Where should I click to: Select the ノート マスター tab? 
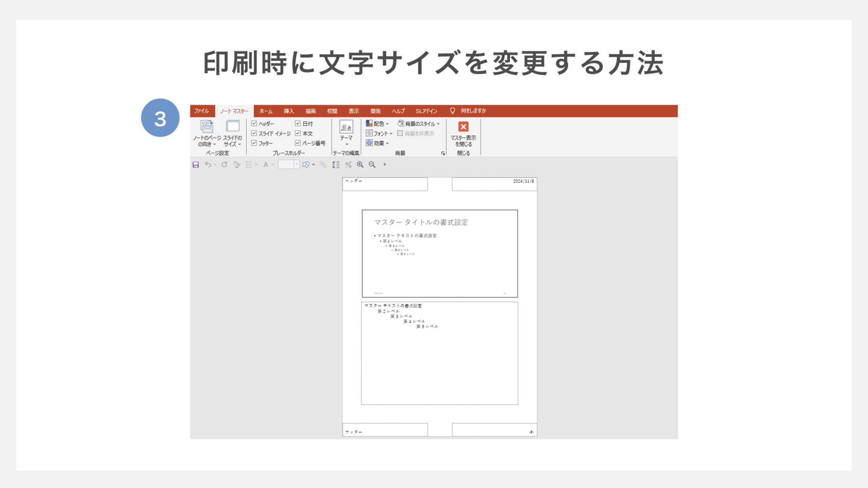234,111
